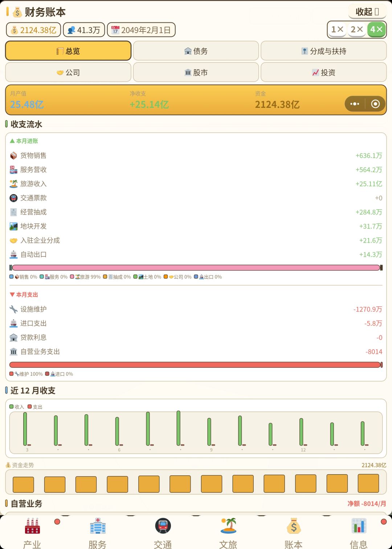Click the month 12 green income bar
Image resolution: width=392 pixels, height=549 pixels.
[x=301, y=432]
